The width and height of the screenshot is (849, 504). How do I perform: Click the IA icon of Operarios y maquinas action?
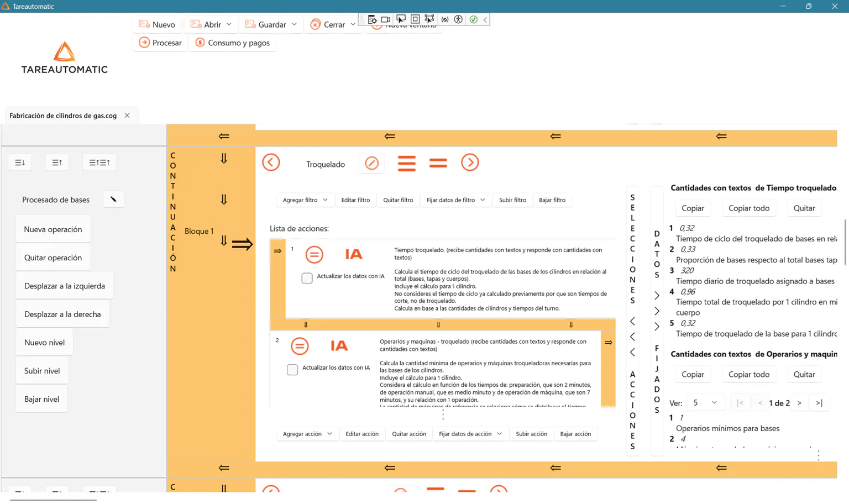(339, 346)
